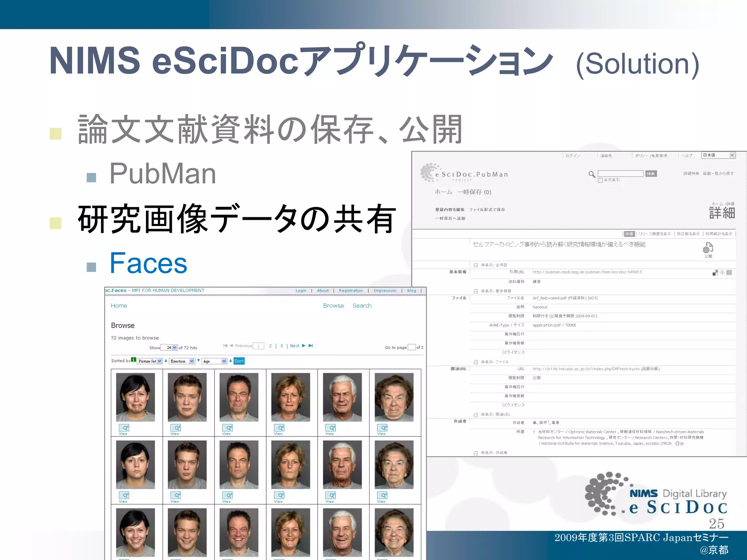The height and width of the screenshot is (560, 747).
Task: Click the magnifier search icon in PubMan
Action: (592, 174)
